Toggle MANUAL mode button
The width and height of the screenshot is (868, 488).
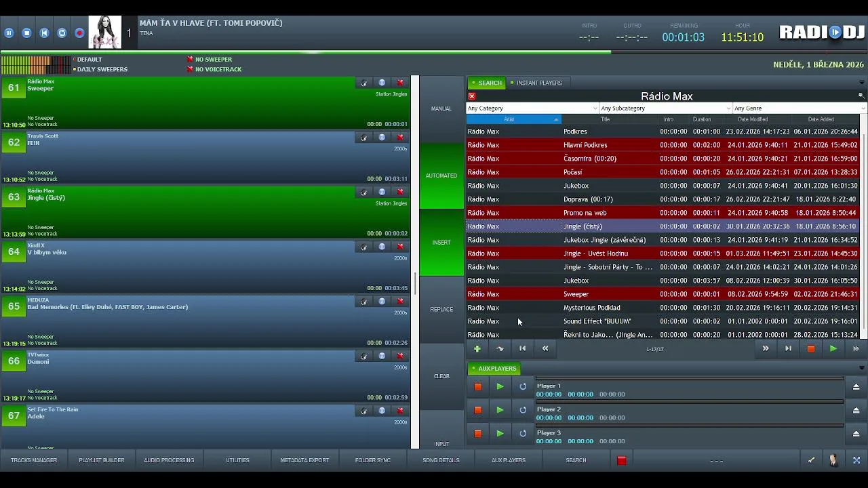(x=441, y=108)
